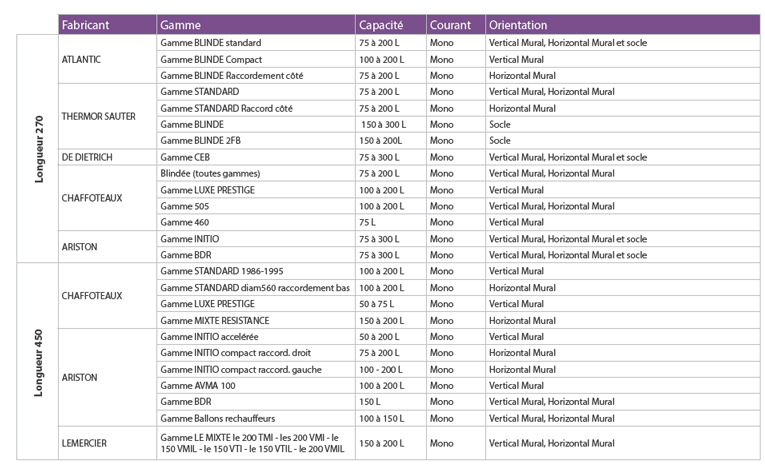The width and height of the screenshot is (765, 467).
Task: Click the 50 à 200 L capacity cell
Action: pos(391,337)
